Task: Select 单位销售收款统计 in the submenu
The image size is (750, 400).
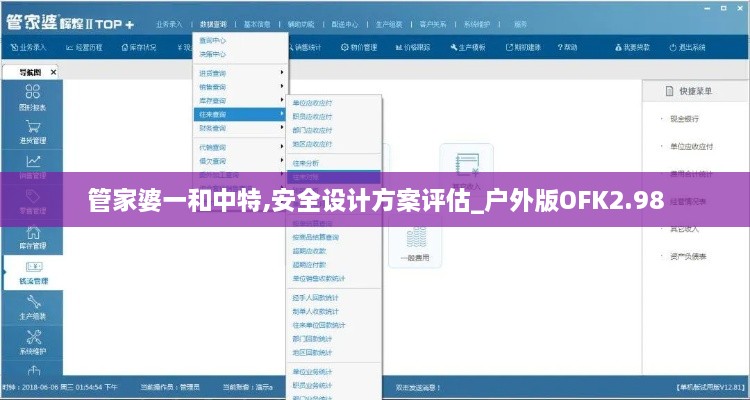Action: pos(334,278)
